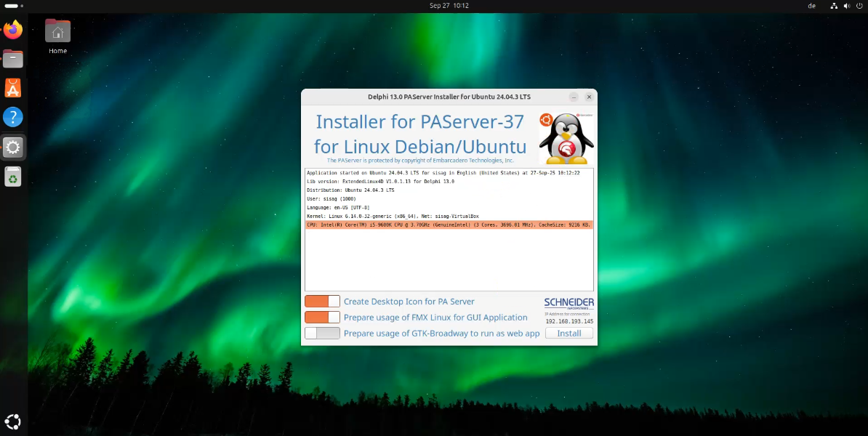Show Applications grid via Ubuntu logo
Viewport: 868px width, 436px height.
pos(13,421)
